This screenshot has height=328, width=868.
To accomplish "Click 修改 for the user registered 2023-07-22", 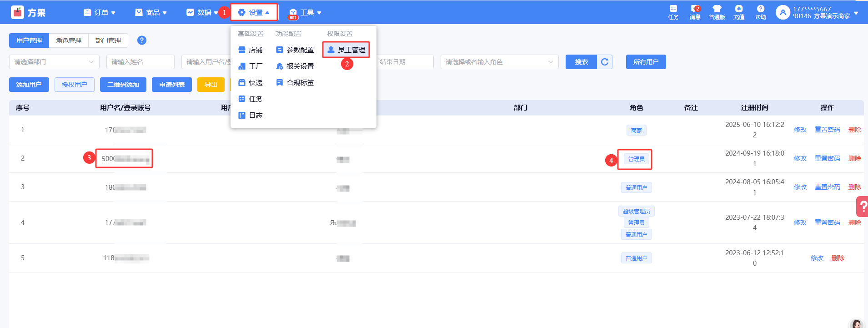I will tap(800, 222).
